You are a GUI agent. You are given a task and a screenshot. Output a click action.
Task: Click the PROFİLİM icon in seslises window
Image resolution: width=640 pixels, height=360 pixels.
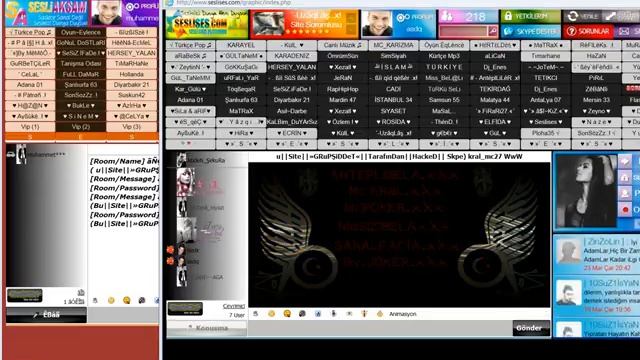point(402,17)
